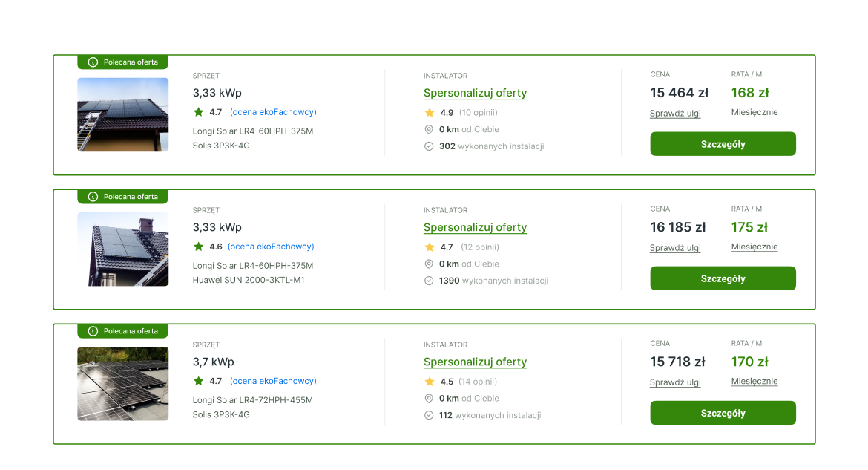868x470 pixels.
Task: Click location pin icon in first offer
Action: pos(429,129)
